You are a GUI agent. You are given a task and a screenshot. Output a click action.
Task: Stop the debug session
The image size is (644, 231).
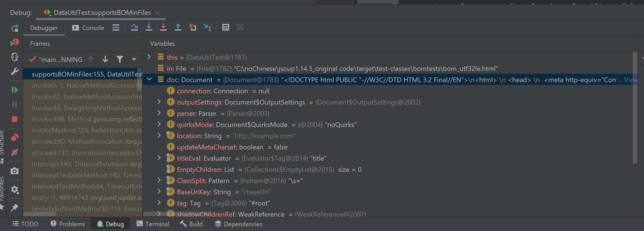(x=15, y=119)
